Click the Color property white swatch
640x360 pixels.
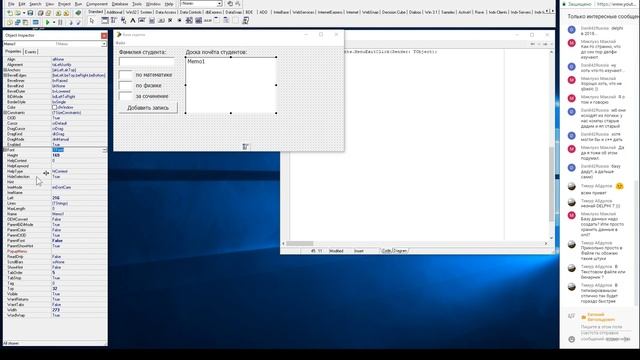click(54, 107)
